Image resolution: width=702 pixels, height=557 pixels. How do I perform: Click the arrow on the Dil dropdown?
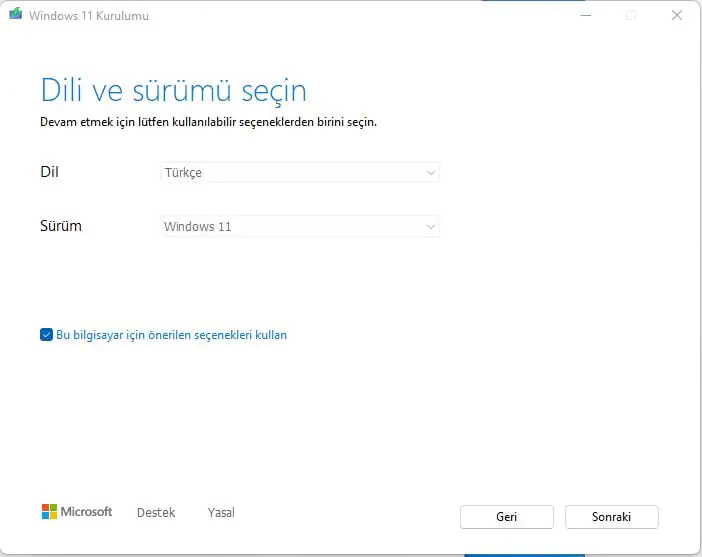click(430, 173)
